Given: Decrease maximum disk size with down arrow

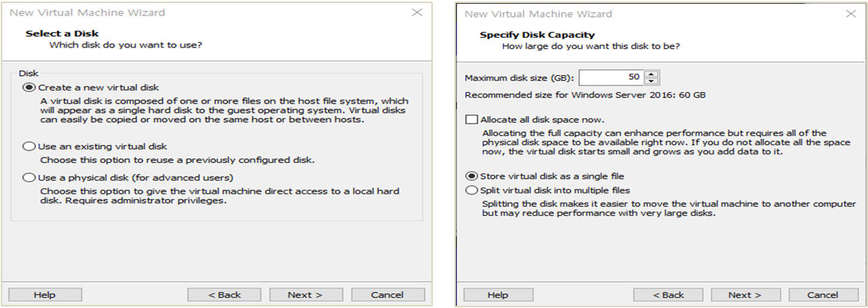Looking at the screenshot, I should point(652,81).
